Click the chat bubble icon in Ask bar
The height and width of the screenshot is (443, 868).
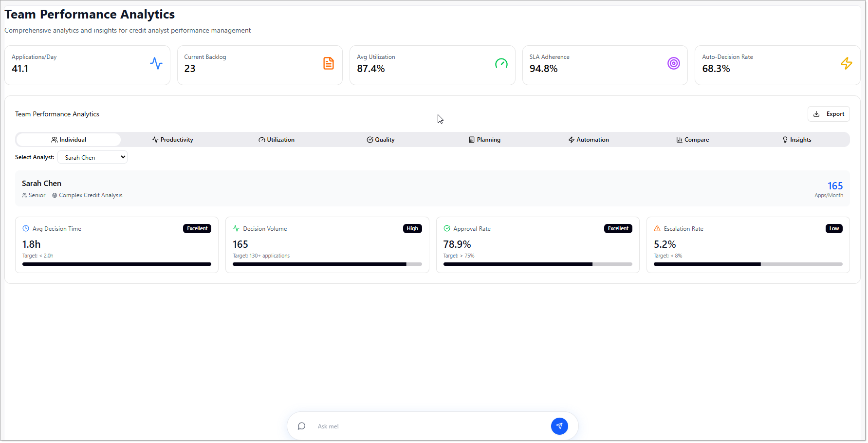pyautogui.click(x=301, y=426)
